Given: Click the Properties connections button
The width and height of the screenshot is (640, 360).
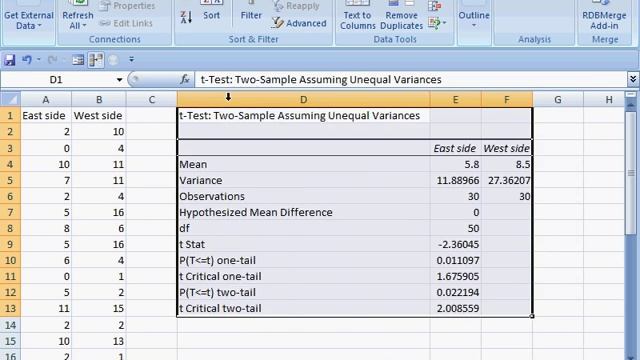Looking at the screenshot, I should coord(128,6).
